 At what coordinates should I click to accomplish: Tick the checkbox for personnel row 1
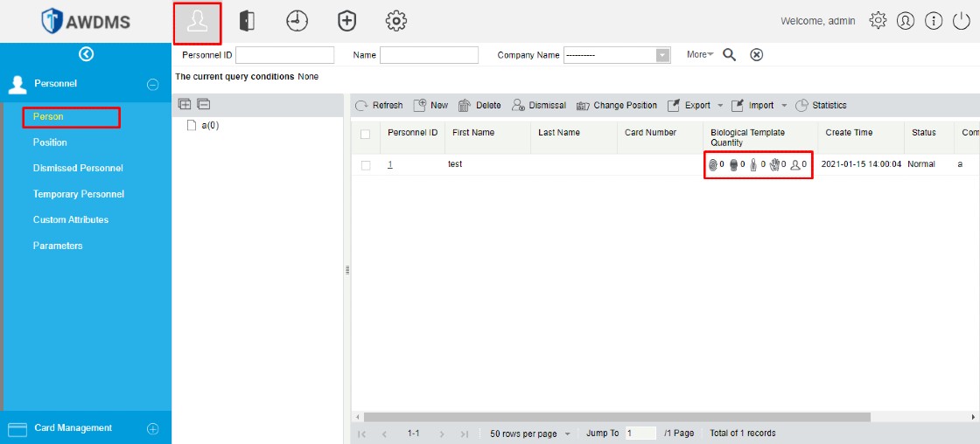coord(366,165)
